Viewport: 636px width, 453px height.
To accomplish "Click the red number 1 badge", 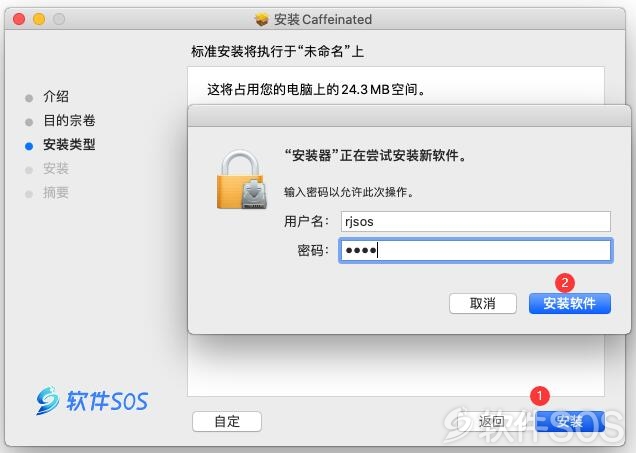I will click(539, 396).
